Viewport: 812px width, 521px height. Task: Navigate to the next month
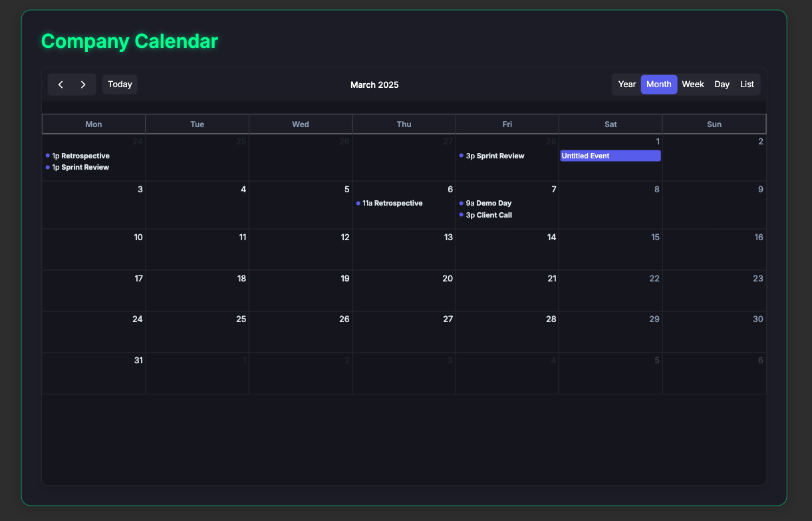83,85
